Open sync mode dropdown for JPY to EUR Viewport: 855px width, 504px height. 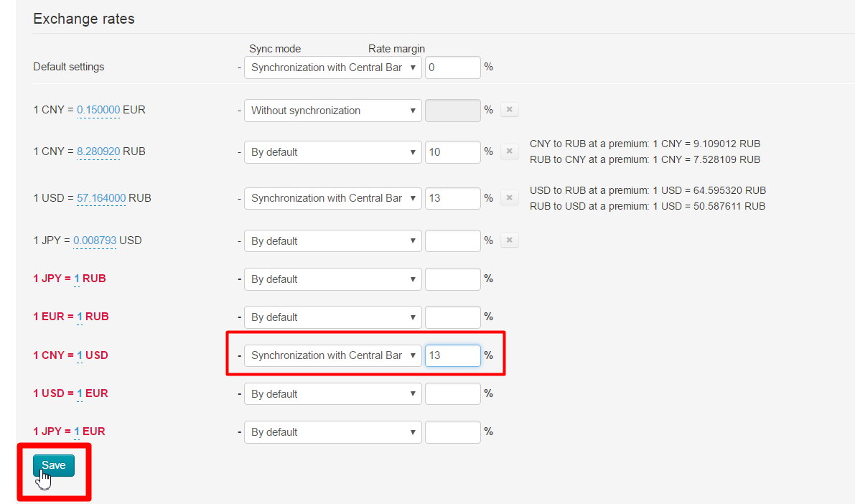pyautogui.click(x=332, y=432)
